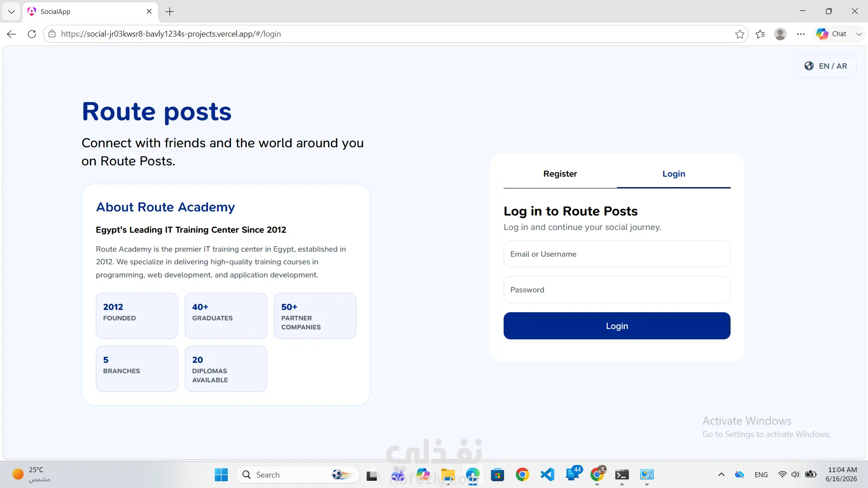Screen dimensions: 868x488
Task: Close the SocialApp tab
Action: click(149, 11)
